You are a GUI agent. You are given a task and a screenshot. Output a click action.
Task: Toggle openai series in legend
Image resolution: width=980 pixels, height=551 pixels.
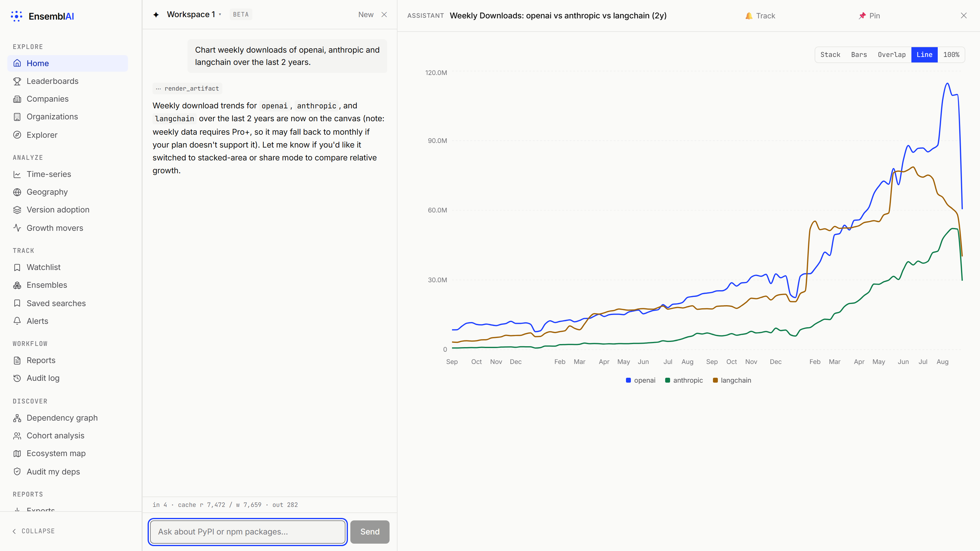pos(641,380)
